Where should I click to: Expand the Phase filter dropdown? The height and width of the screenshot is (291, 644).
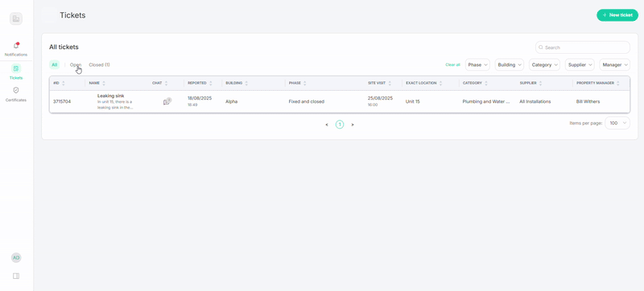tap(477, 65)
